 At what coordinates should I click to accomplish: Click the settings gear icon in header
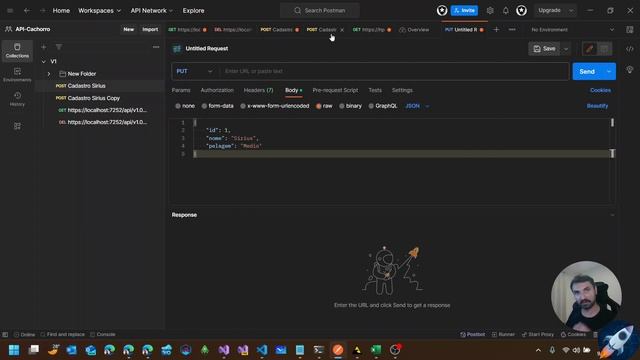[490, 11]
